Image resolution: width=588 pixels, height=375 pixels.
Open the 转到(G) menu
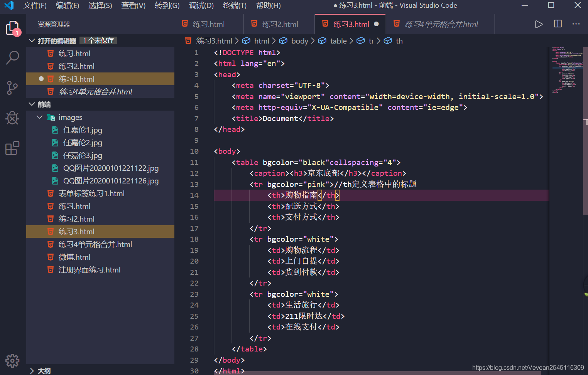pos(167,5)
